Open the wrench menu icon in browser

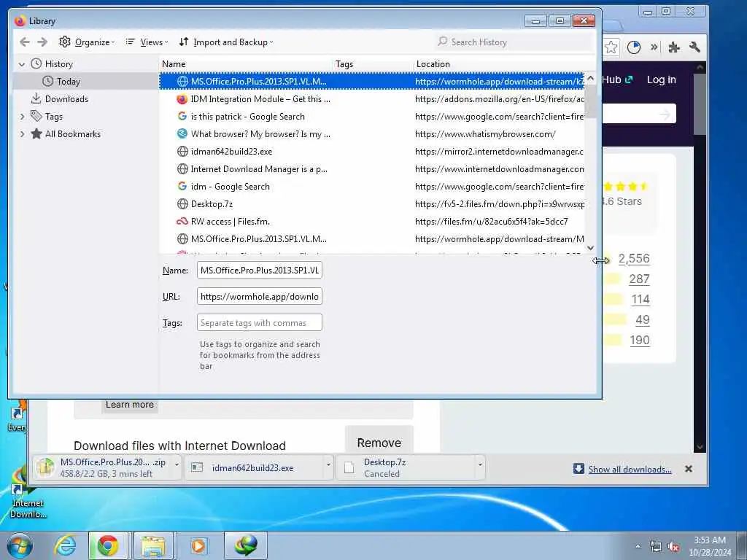pos(694,47)
